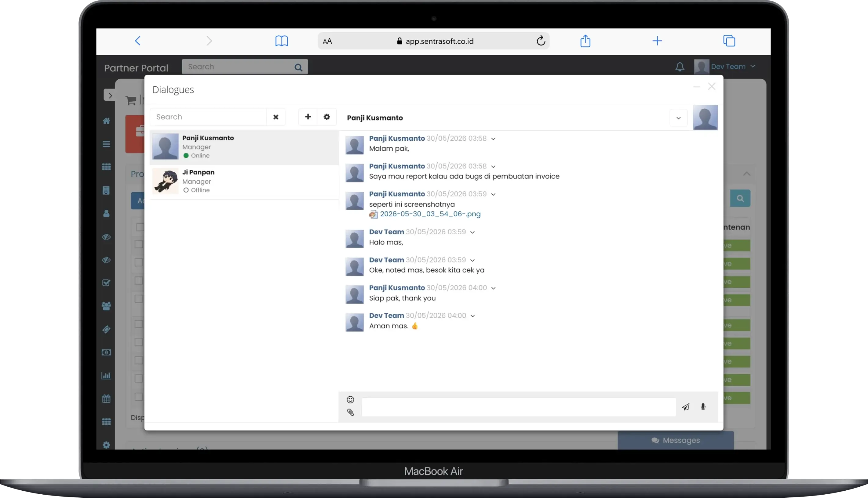This screenshot has height=498, width=868.
Task: Open the settings gear at the sidebar bottom
Action: [107, 445]
